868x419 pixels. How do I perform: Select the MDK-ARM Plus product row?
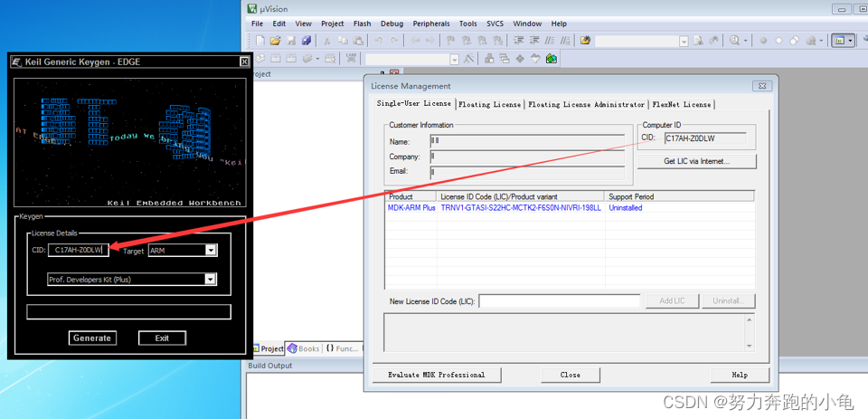pos(569,208)
